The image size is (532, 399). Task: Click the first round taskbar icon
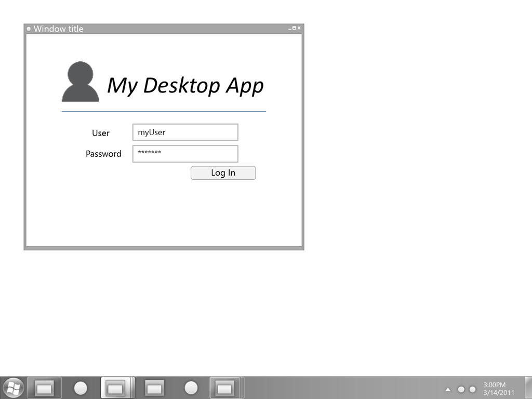[x=81, y=388]
